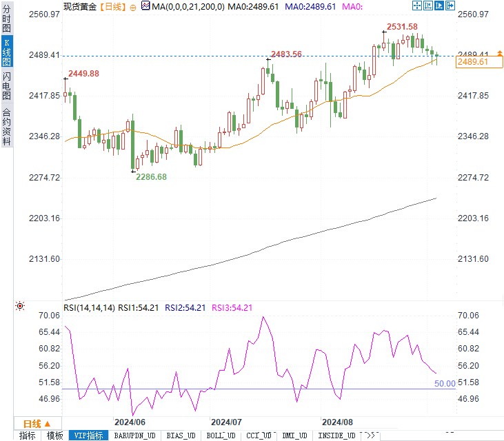
Task: Click the MA(0,0,0,21,200,0) parameters label
Action: (188, 6)
